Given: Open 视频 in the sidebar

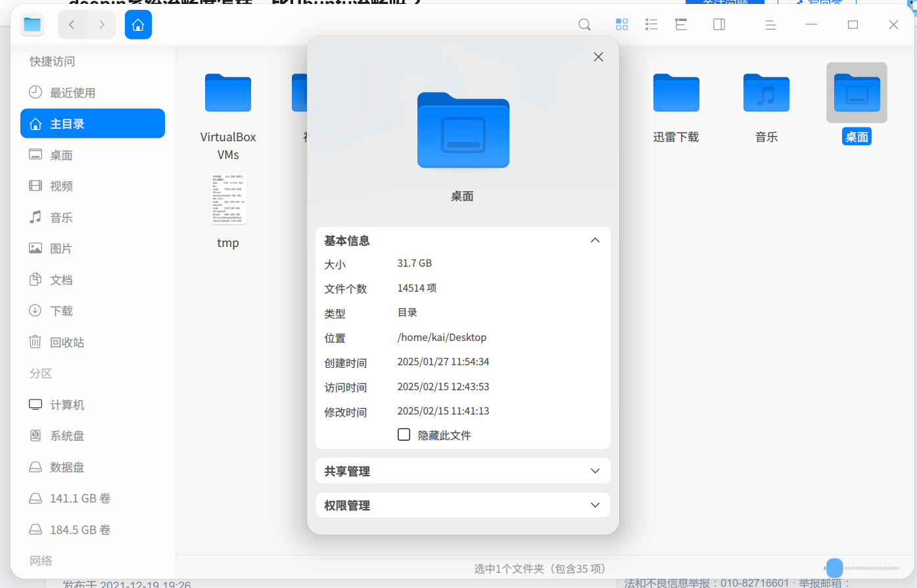Looking at the screenshot, I should tap(93, 186).
